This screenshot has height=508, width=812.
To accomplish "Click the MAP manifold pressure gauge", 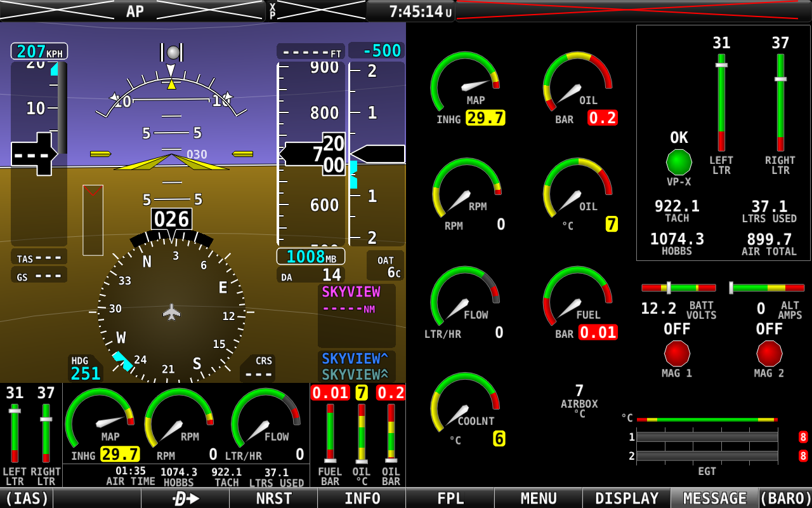I will (x=465, y=86).
